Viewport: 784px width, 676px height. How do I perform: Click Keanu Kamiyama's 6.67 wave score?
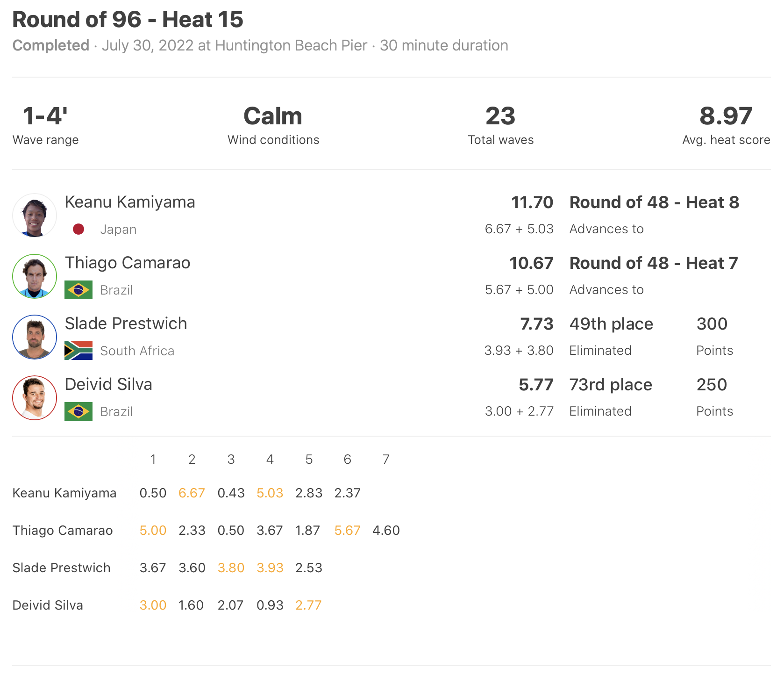point(192,493)
